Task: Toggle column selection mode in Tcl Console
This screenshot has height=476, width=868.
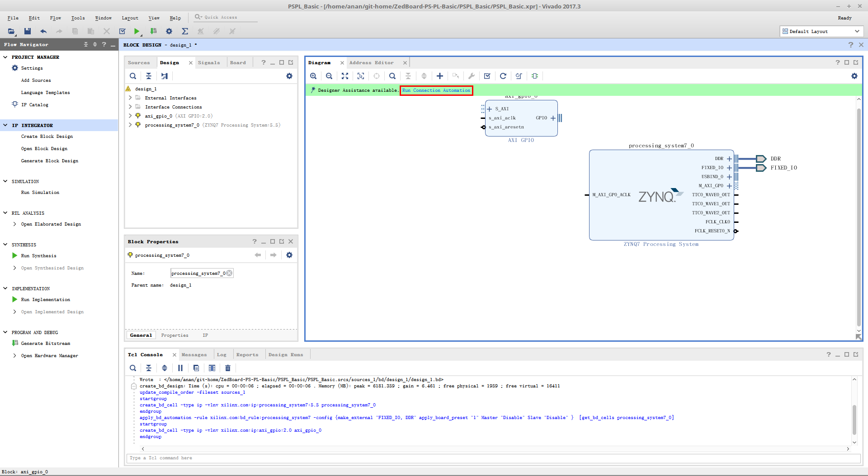Action: click(x=212, y=368)
